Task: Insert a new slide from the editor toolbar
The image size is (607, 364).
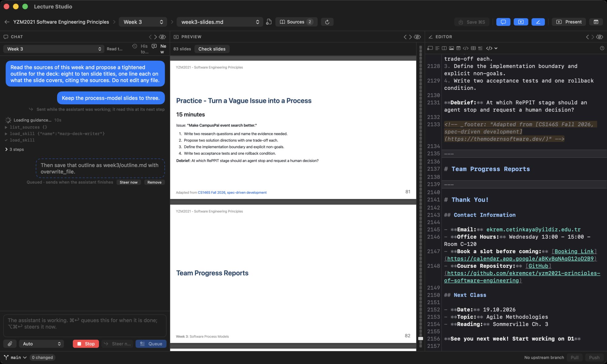Action: pyautogui.click(x=430, y=48)
